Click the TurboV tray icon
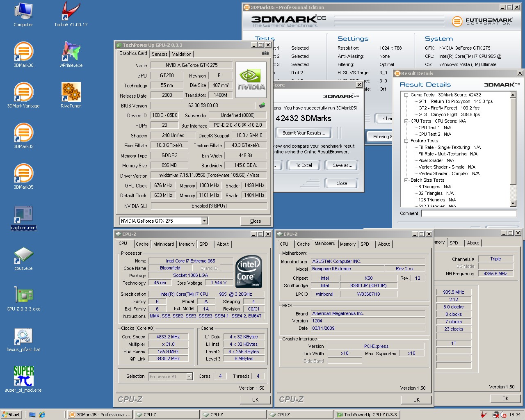This screenshot has height=420, width=525. (484, 415)
